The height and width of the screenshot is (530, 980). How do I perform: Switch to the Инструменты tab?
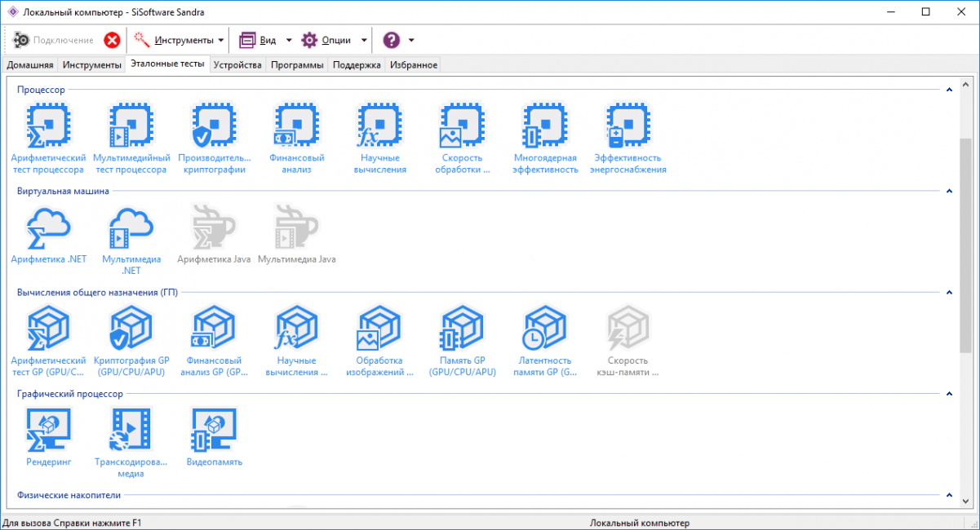(92, 65)
